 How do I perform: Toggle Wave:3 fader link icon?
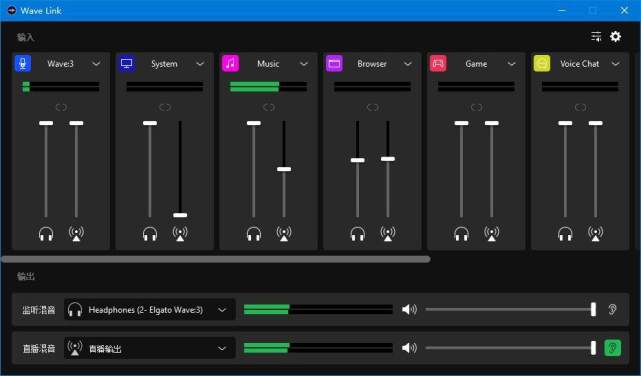(x=61, y=107)
